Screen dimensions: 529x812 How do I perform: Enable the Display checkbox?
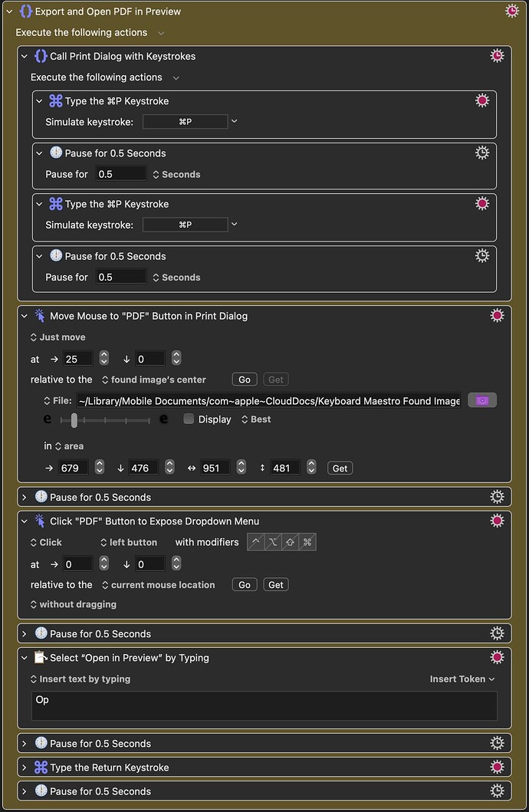[189, 419]
